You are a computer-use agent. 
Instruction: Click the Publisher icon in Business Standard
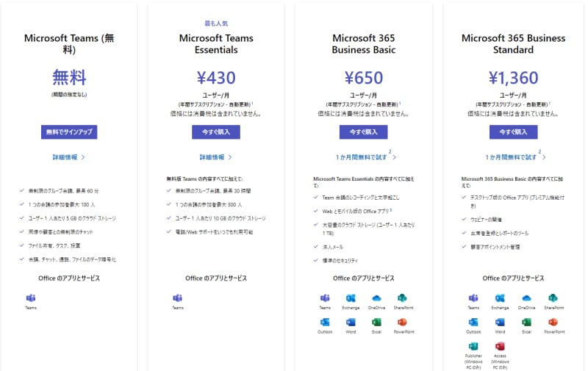[x=474, y=347]
